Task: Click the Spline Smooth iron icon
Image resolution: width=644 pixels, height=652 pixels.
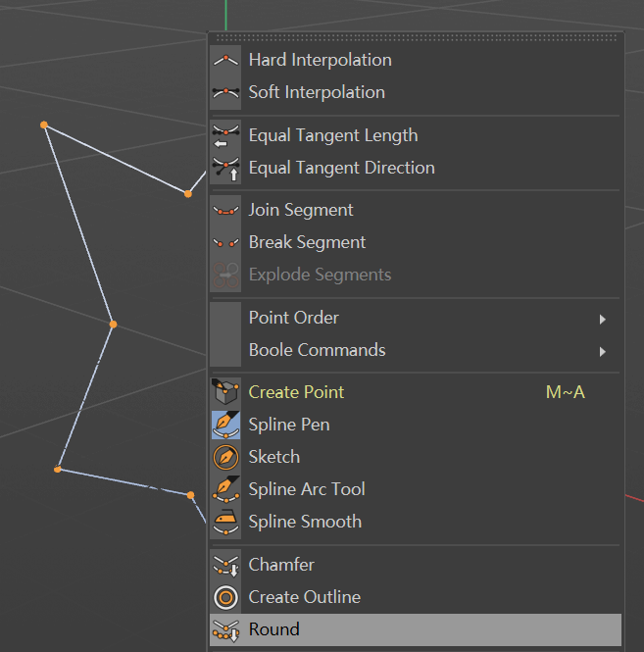Action: tap(225, 522)
